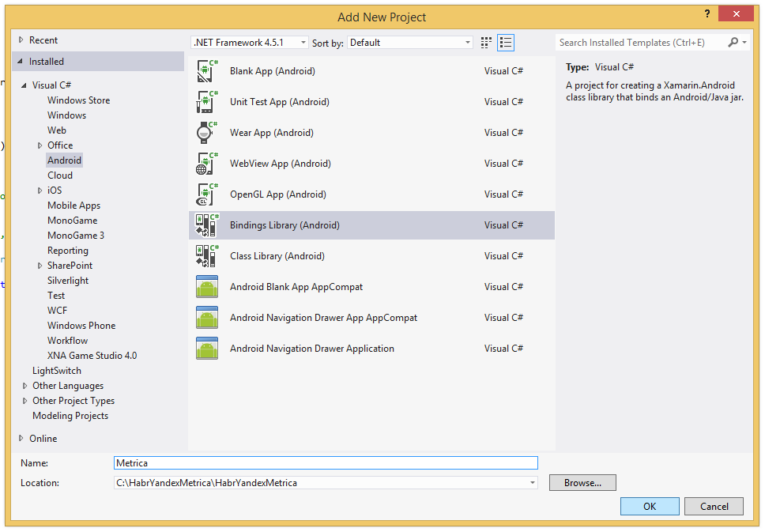Click the Class Library (Android) icon
This screenshot has height=532, width=765.
pyautogui.click(x=207, y=256)
